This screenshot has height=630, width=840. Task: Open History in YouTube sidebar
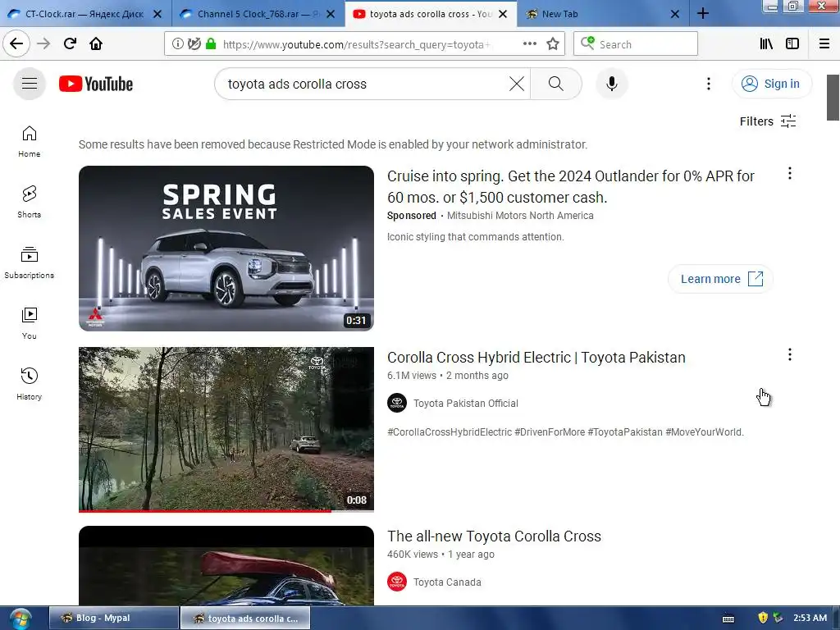pos(29,384)
